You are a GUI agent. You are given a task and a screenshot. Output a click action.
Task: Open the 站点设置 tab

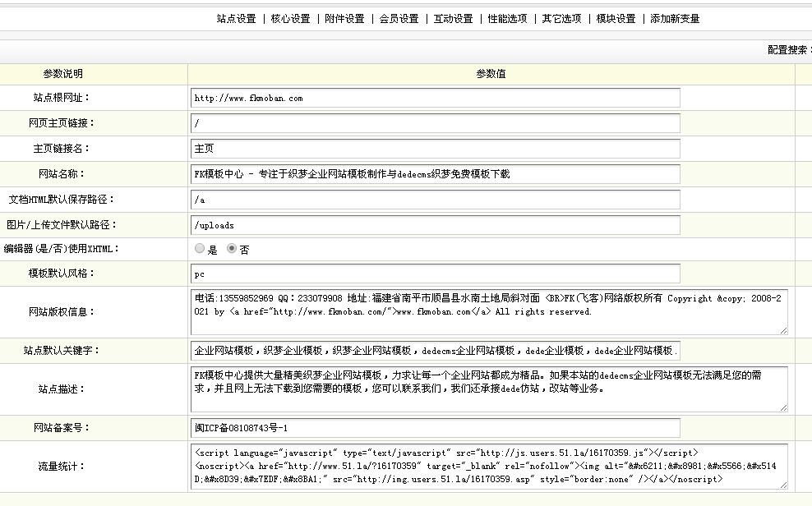tap(236, 19)
